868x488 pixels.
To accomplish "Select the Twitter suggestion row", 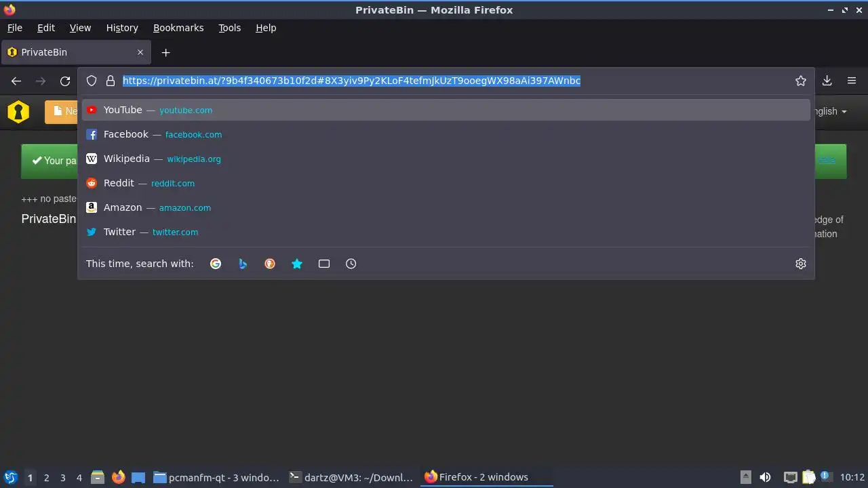I will (x=446, y=232).
